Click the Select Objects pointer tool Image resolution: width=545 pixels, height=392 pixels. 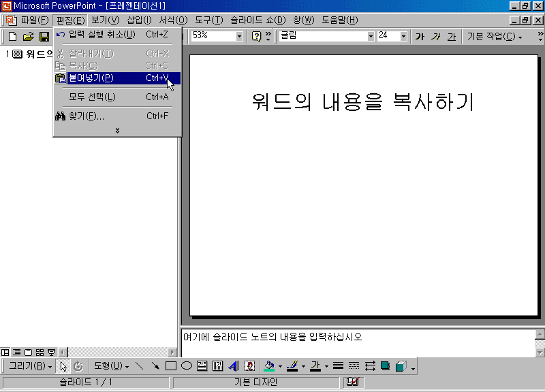pos(63,366)
